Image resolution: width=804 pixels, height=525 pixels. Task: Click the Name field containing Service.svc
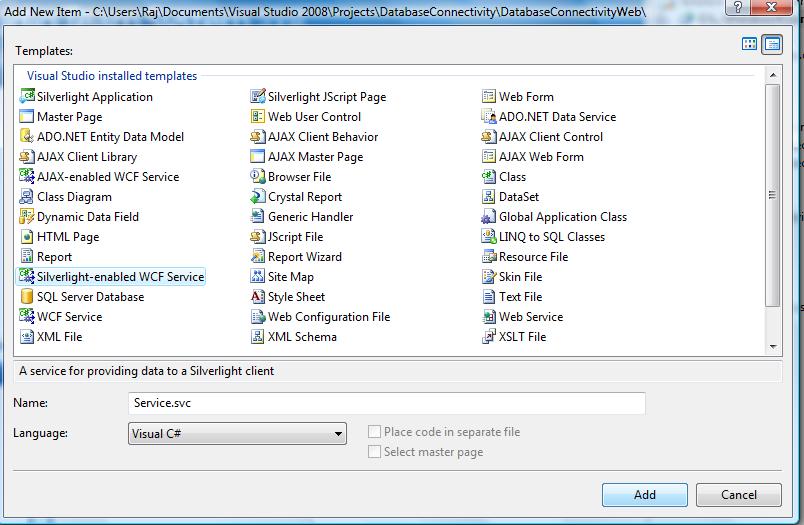pos(387,403)
